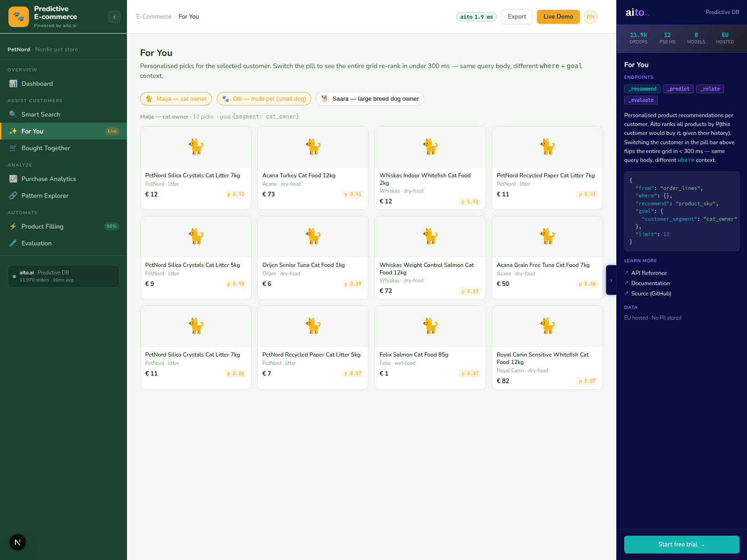Open Purchase Analytics

pos(63,179)
